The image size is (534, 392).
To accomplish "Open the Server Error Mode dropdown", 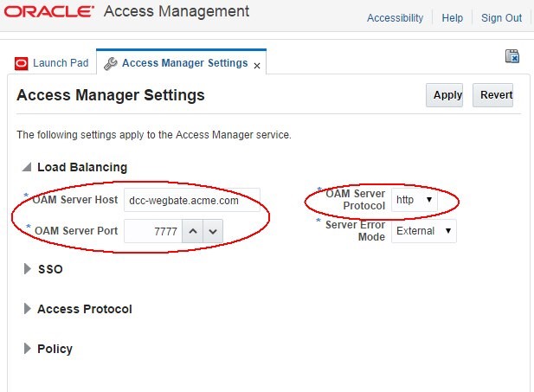I will tap(423, 231).
